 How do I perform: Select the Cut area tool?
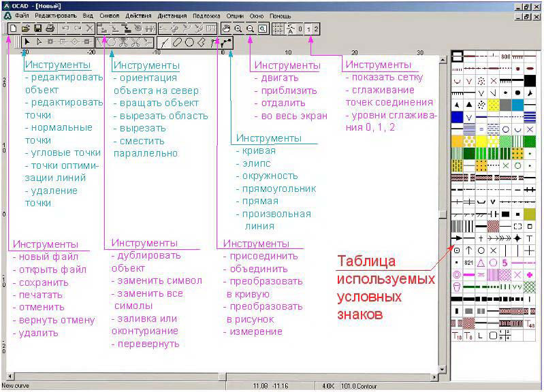point(123,42)
